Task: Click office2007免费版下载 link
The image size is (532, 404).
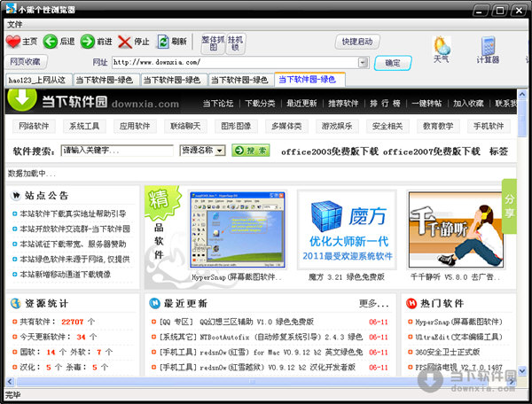Action: pyautogui.click(x=432, y=151)
